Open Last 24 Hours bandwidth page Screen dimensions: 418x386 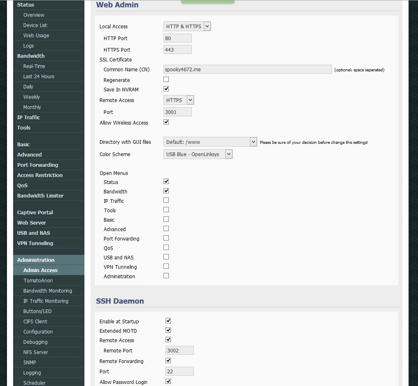point(39,76)
